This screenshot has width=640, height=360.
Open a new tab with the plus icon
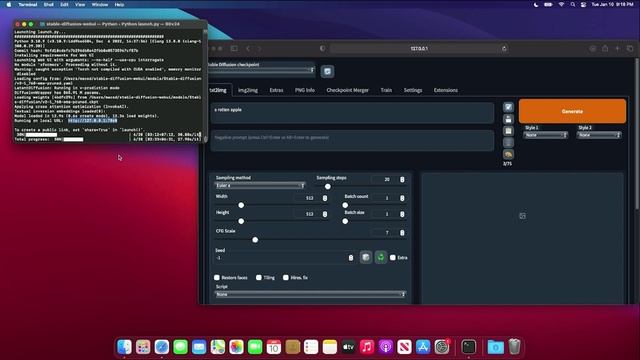(617, 49)
